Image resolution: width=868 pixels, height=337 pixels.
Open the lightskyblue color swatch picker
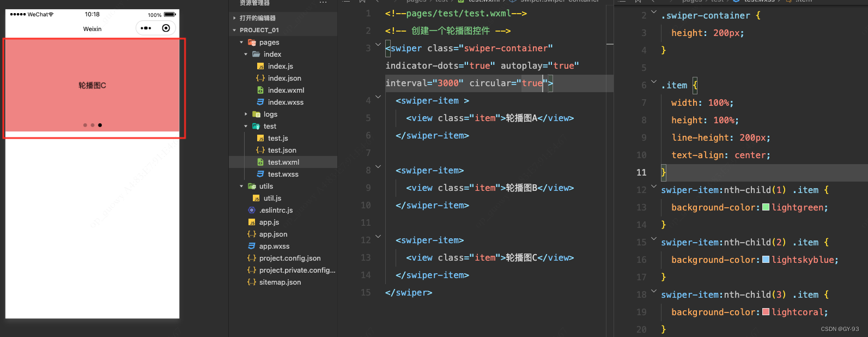click(766, 260)
